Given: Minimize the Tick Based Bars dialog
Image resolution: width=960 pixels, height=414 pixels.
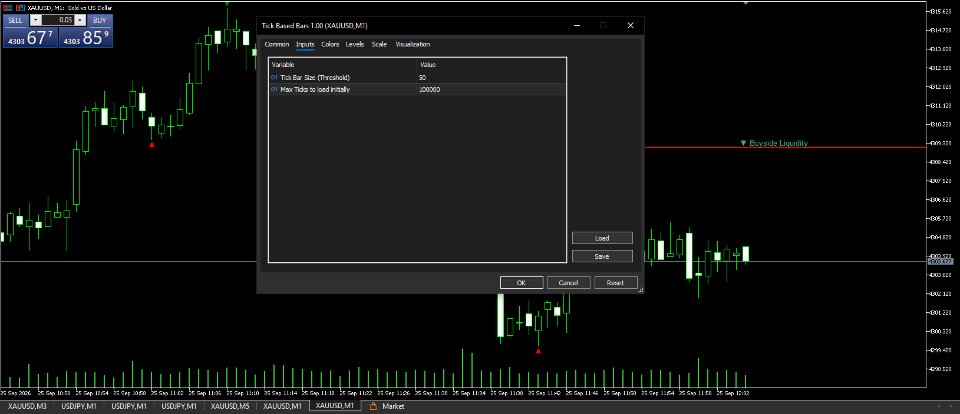Looking at the screenshot, I should point(577,26).
